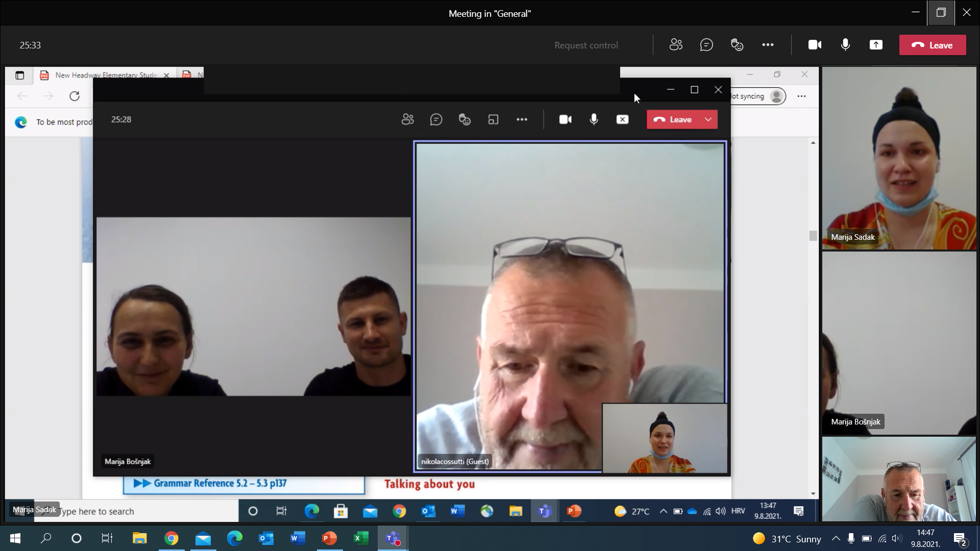This screenshot has width=980, height=551.
Task: Open File Explorer in the shared taskbar
Action: (516, 511)
